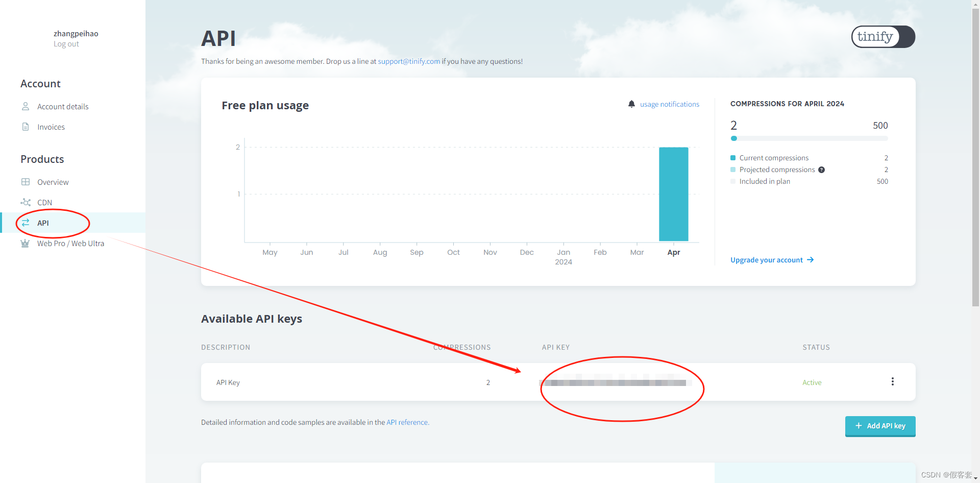Click the Active status label
Image resolution: width=980 pixels, height=483 pixels.
[x=812, y=382]
